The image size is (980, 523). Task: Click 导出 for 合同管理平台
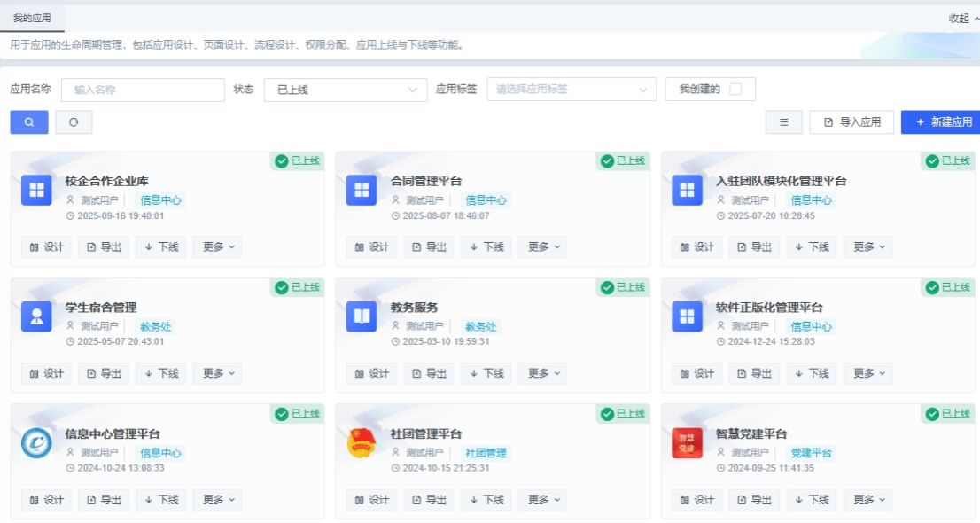(429, 247)
